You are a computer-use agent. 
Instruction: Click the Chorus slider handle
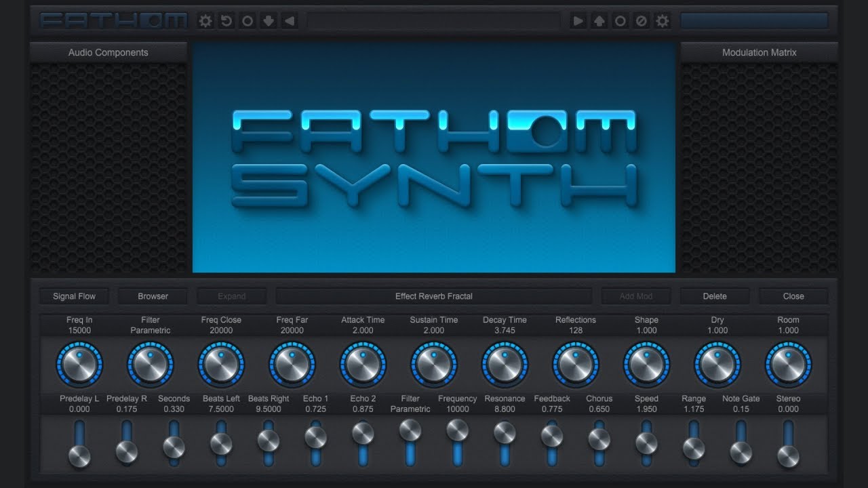coord(599,439)
